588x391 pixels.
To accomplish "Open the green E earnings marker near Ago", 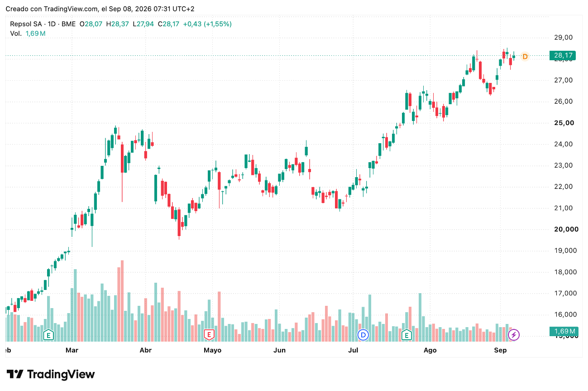I will [x=406, y=335].
